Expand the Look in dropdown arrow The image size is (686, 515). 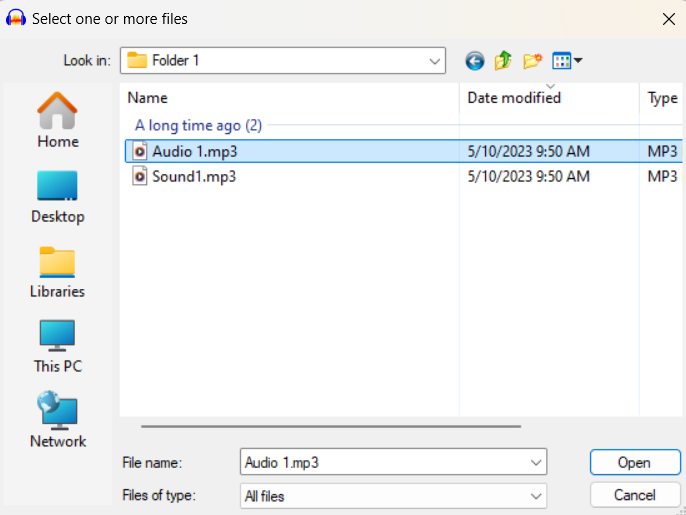coord(434,61)
